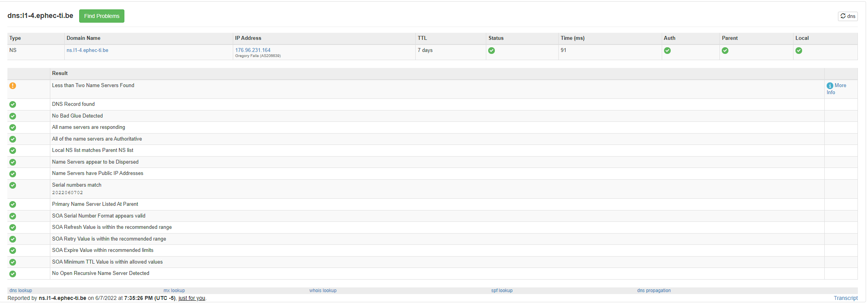
Task: Click check icon for All name servers are responding
Action: pyautogui.click(x=13, y=127)
